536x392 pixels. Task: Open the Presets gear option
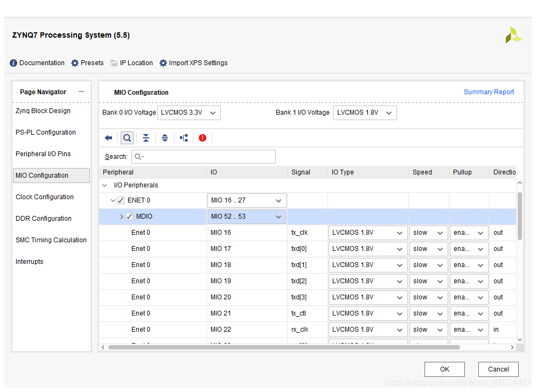tap(87, 63)
